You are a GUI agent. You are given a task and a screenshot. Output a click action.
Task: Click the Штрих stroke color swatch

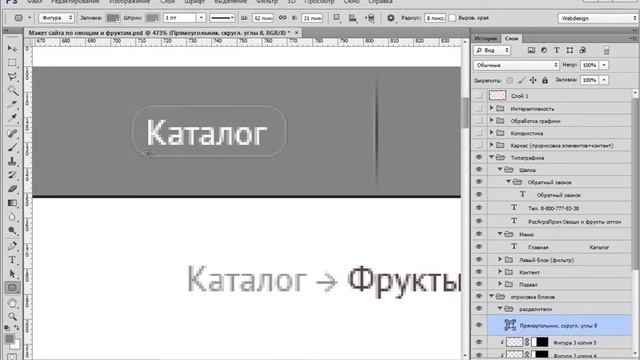coord(152,18)
